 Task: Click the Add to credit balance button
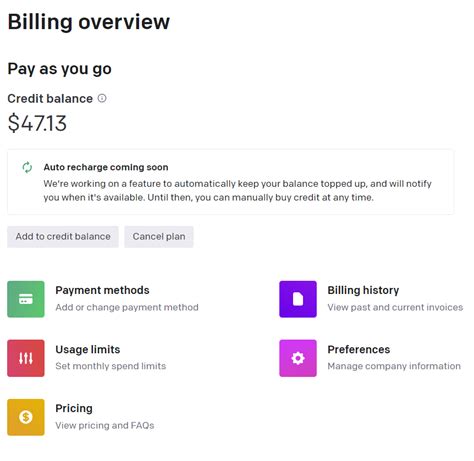(x=63, y=237)
